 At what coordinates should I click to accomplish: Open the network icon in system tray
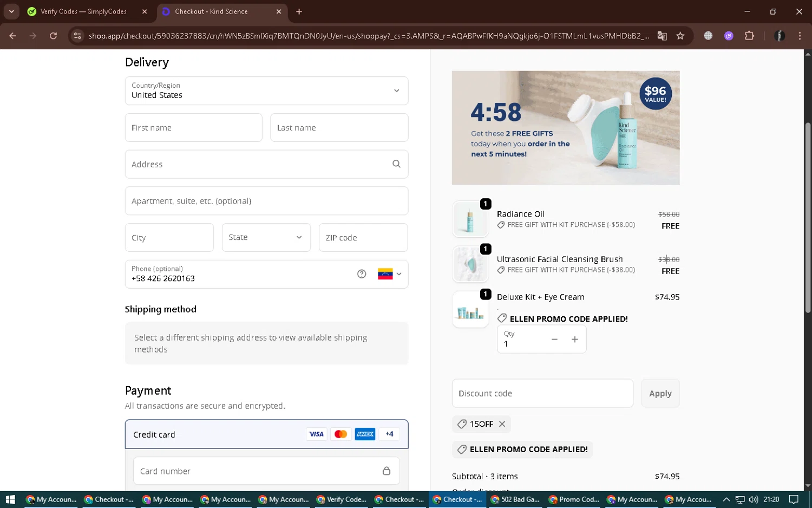(740, 499)
